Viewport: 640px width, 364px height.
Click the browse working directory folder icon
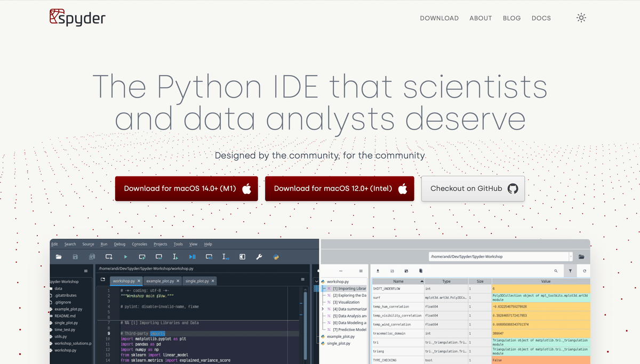point(581,256)
